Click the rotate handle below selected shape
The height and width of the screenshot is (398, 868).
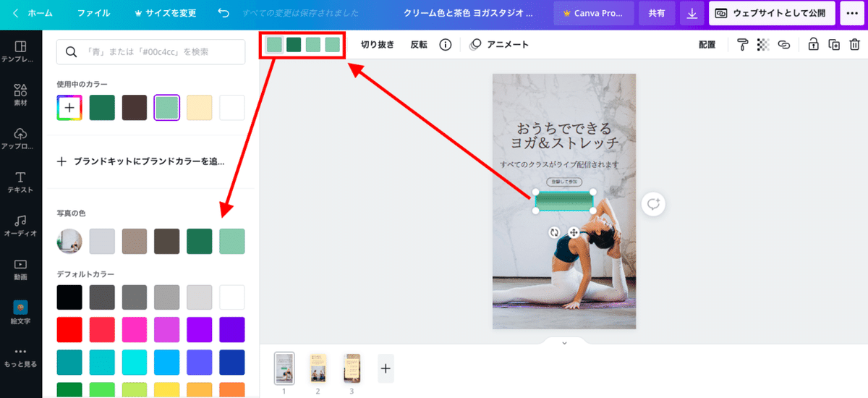(554, 232)
